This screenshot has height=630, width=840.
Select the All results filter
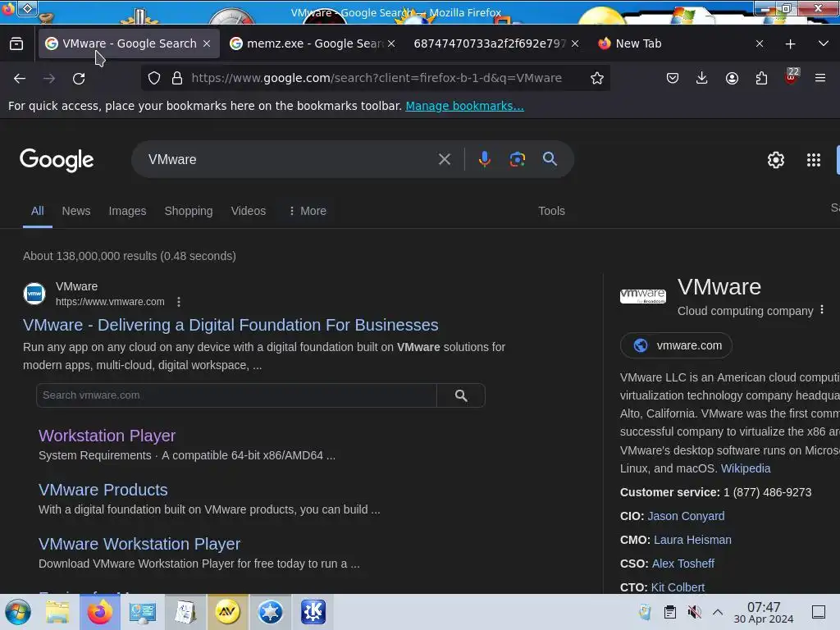[38, 211]
